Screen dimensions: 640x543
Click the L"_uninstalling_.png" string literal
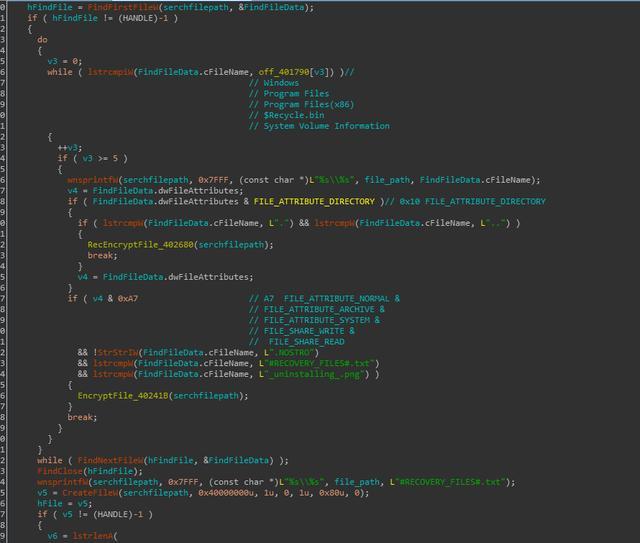(x=327, y=374)
